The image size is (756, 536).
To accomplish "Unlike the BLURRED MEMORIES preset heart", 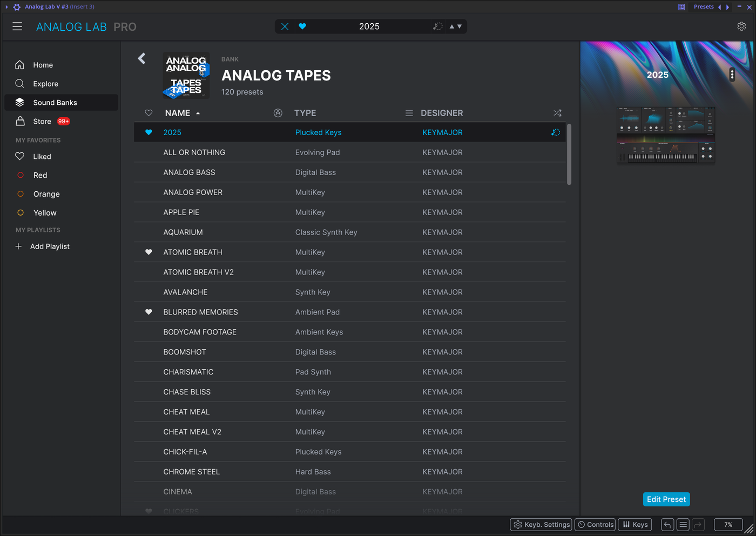I will 148,312.
